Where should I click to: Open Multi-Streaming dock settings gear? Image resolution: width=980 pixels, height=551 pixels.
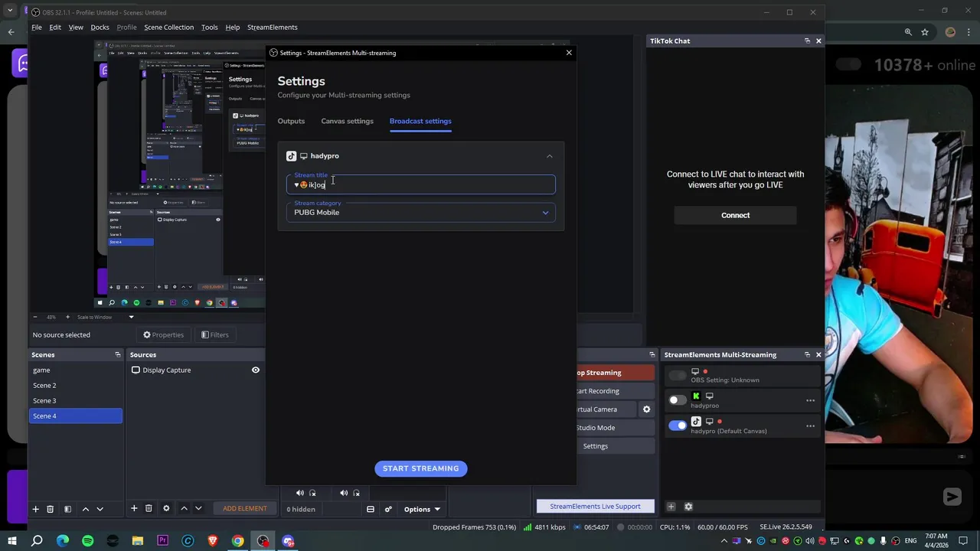(x=688, y=507)
